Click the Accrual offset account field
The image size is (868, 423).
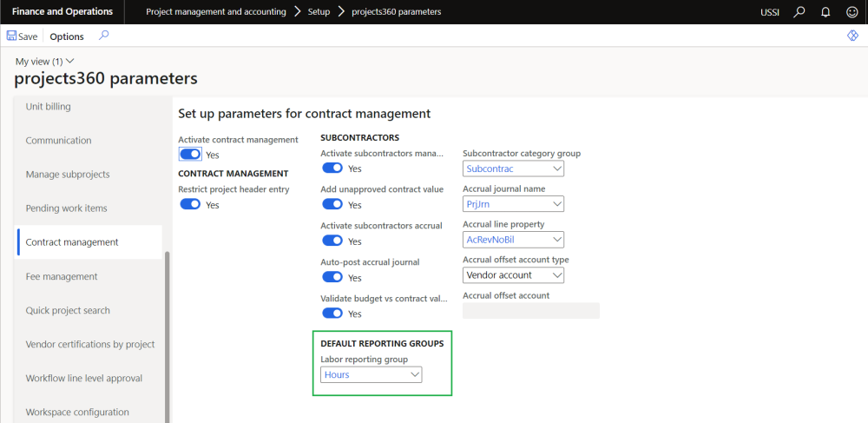[530, 311]
